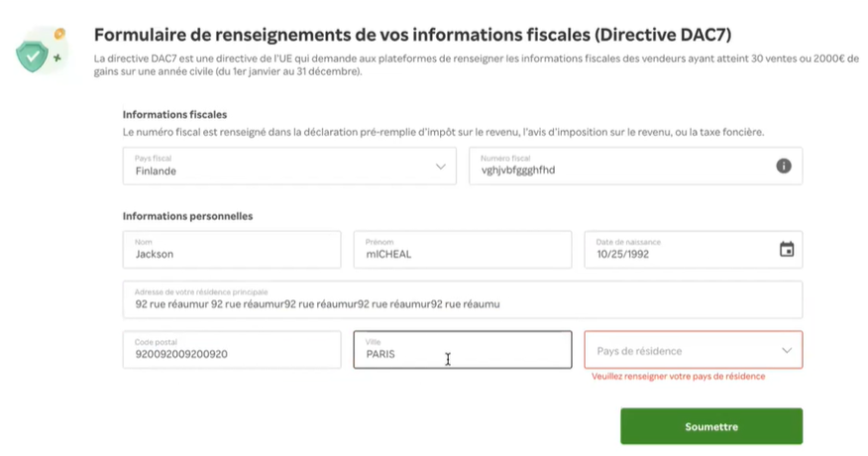Click the info icon in Numéro fiscal
The image size is (868, 456).
click(783, 167)
